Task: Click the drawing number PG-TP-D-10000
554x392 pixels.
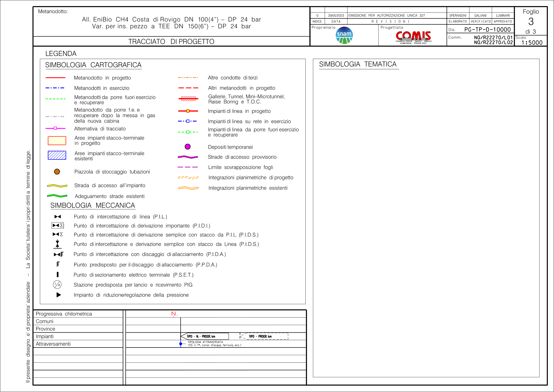Action: pyautogui.click(x=487, y=29)
